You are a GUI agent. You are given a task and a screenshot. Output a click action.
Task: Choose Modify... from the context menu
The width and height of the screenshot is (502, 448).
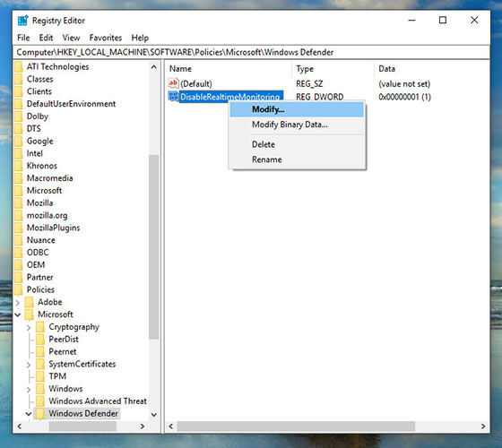(297, 109)
